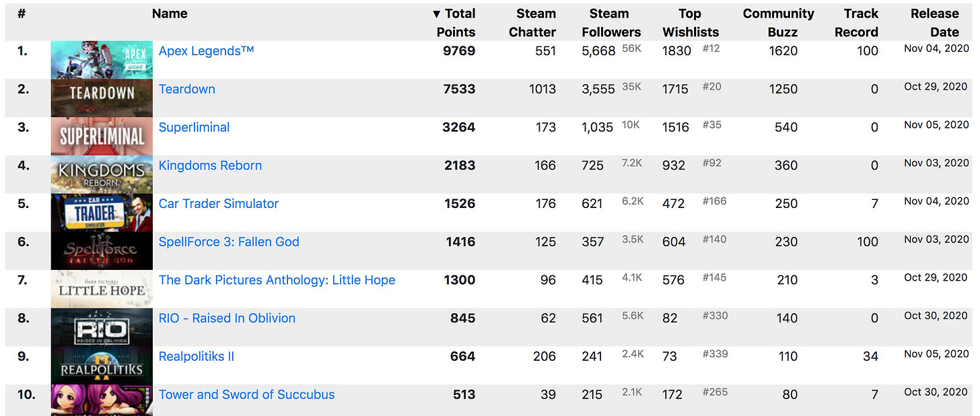Screen dimensions: 980x416
Task: Click the Tower and Sword of Succubus thumbnail
Action: [x=102, y=401]
